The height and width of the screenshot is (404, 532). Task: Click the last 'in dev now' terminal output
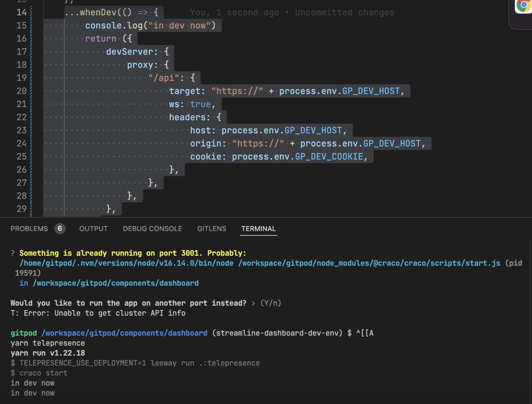click(33, 393)
